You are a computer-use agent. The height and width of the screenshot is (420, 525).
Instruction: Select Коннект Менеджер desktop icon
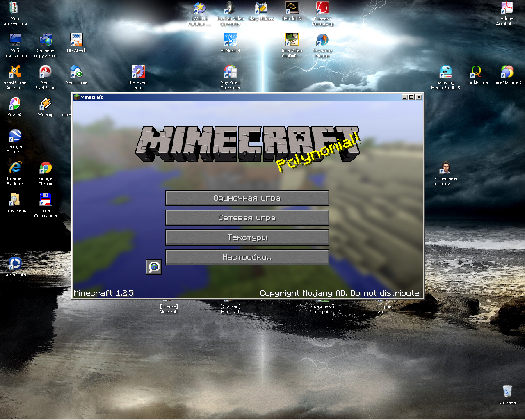coord(322,14)
